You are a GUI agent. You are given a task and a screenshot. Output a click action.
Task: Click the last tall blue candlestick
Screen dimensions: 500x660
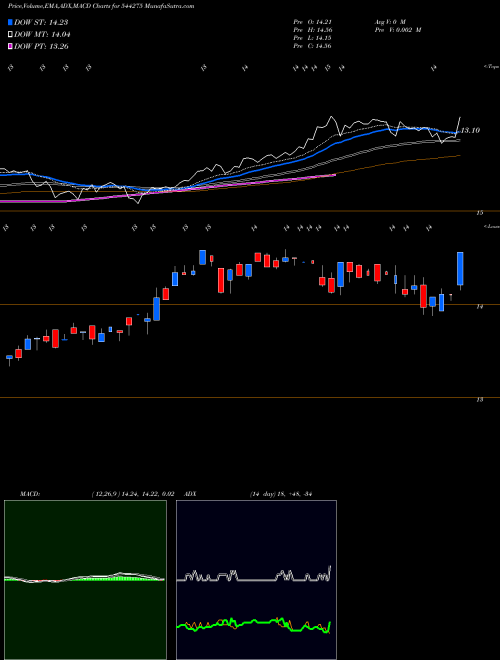click(x=460, y=269)
